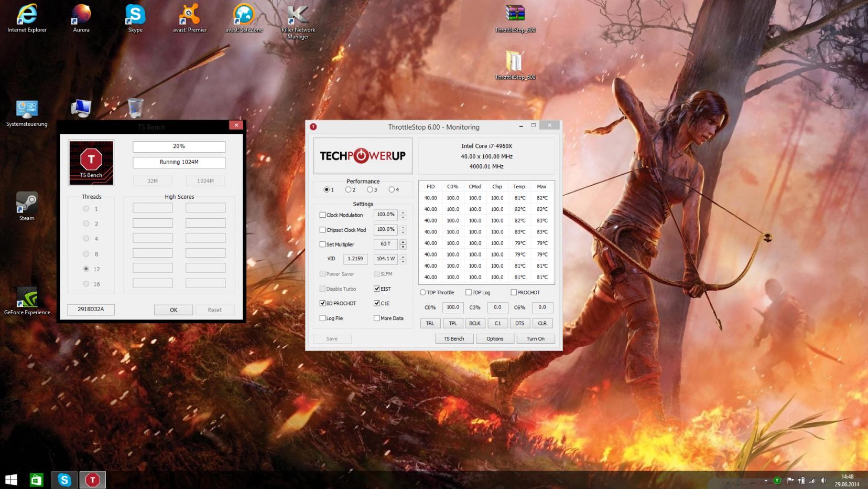Image resolution: width=868 pixels, height=489 pixels.
Task: Click the C1 button
Action: (497, 323)
